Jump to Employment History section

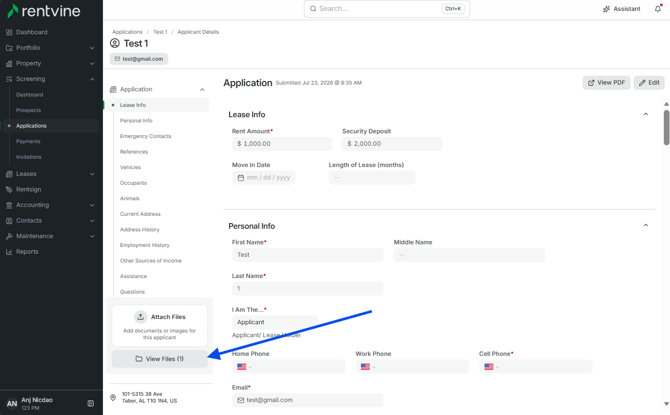[x=144, y=245]
